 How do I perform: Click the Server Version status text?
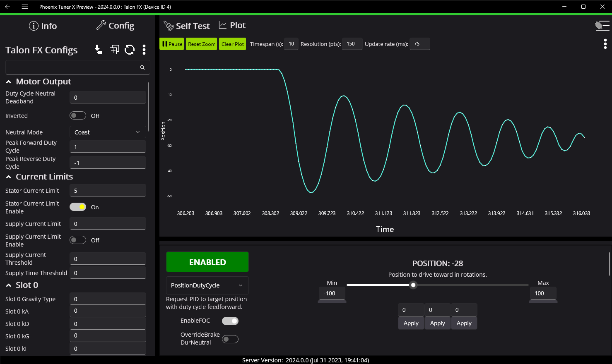click(x=306, y=360)
